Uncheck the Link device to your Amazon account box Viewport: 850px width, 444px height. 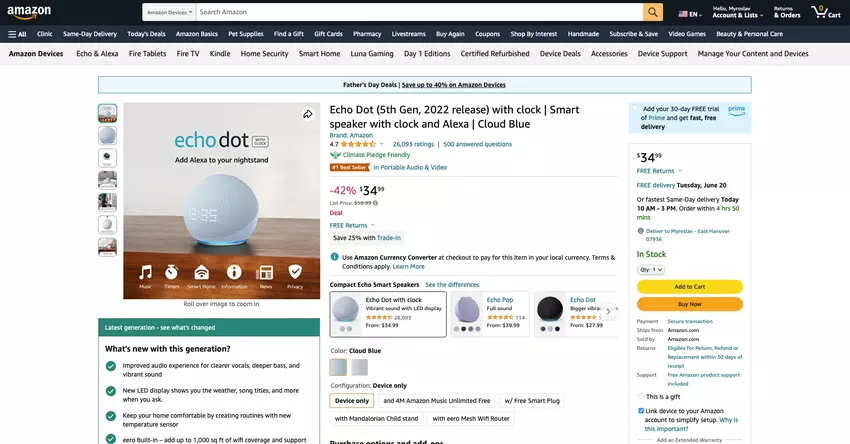(640, 410)
